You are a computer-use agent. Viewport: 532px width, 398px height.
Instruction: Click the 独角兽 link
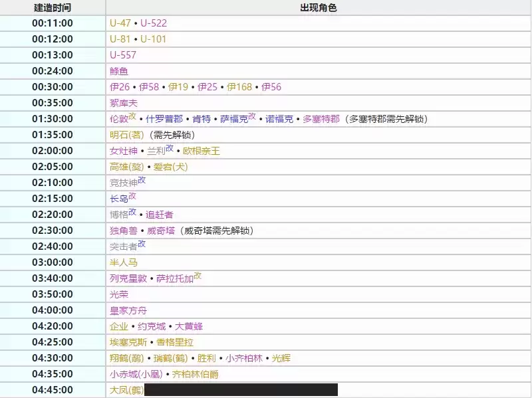coord(124,231)
